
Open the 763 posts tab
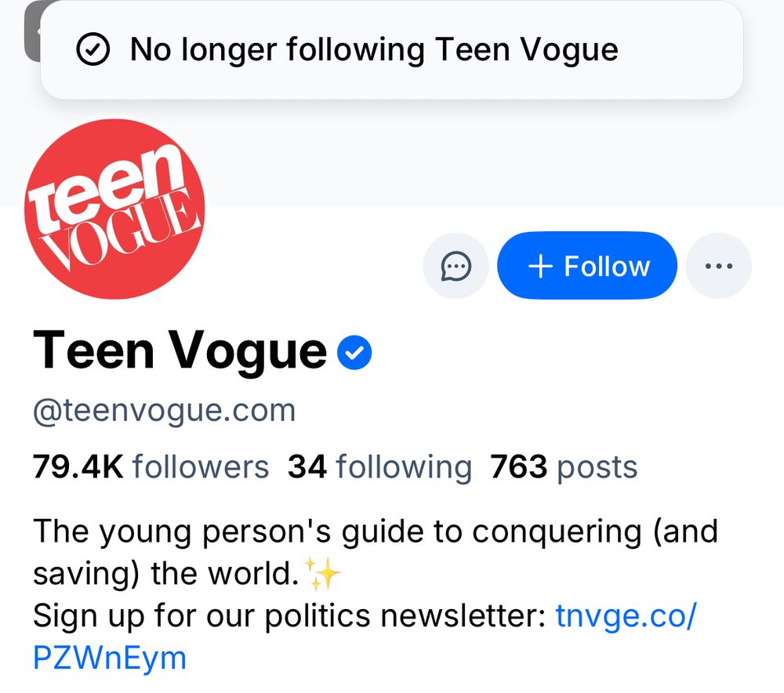pyautogui.click(x=564, y=466)
